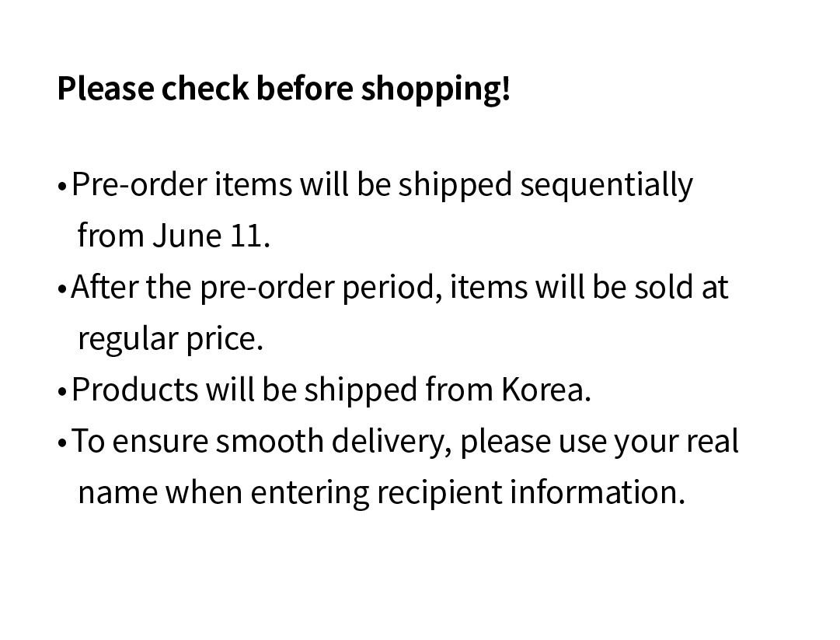Click the text 'regular price.'
Image resolution: width=840 pixels, height=640 pixels.
point(171,339)
